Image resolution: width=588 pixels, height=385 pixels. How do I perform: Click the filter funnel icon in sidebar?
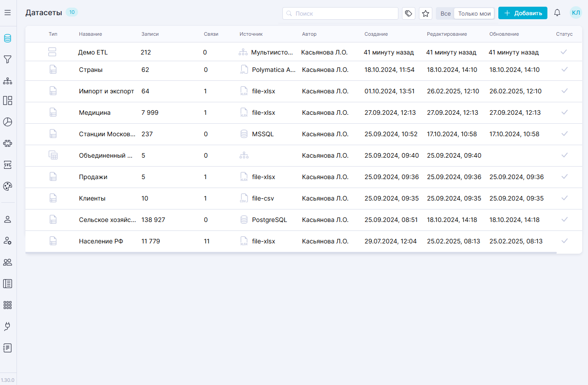8,59
